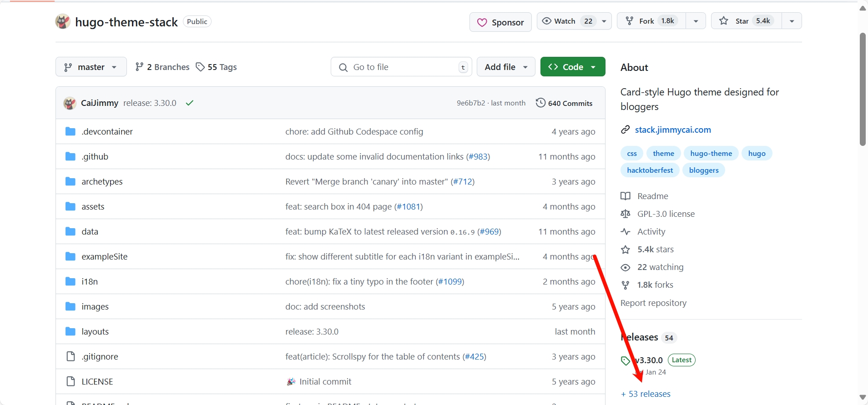Open the Releases 54 heading link
This screenshot has width=868, height=405.
649,337
